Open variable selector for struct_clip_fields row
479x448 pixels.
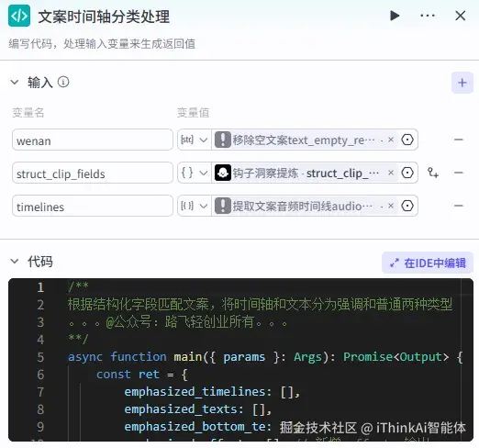point(407,173)
